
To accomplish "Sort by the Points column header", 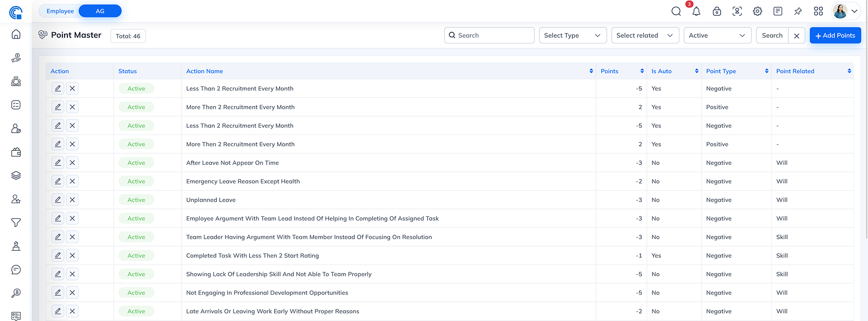I will 609,71.
